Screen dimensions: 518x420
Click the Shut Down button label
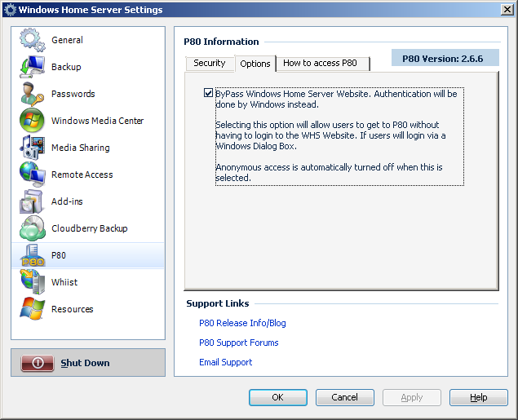click(x=85, y=363)
